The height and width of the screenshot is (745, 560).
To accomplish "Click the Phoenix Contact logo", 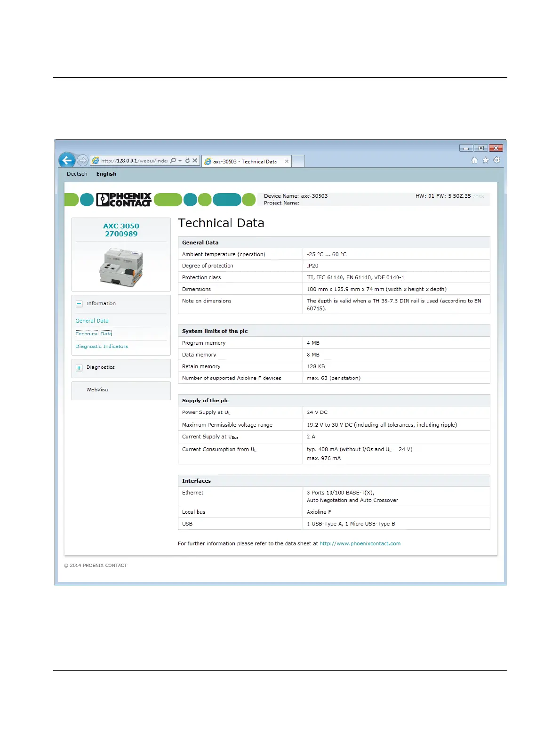I will pyautogui.click(x=124, y=200).
